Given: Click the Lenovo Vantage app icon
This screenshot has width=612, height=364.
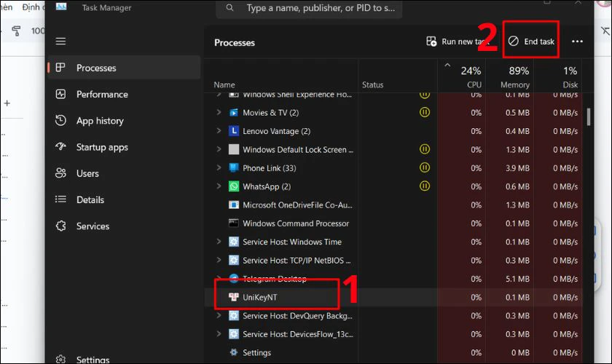Looking at the screenshot, I should tap(233, 131).
